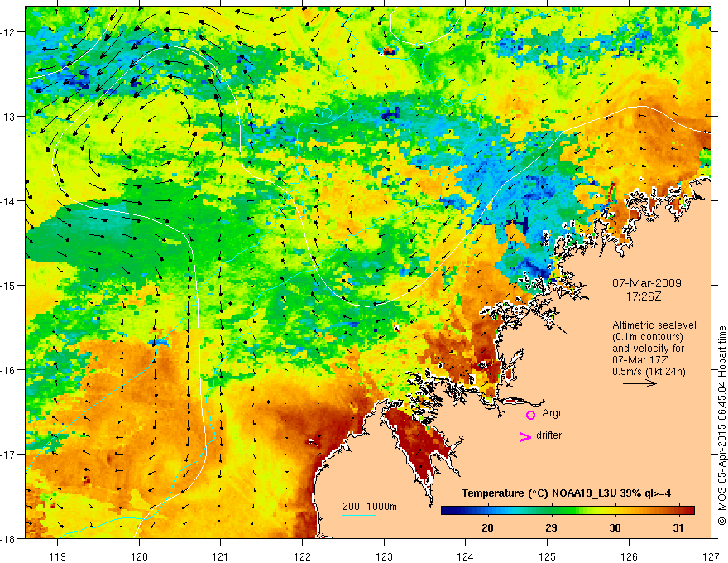Screen dimensions: 728x563
Task: Click the longitude axis label '123'
Action: click(384, 556)
